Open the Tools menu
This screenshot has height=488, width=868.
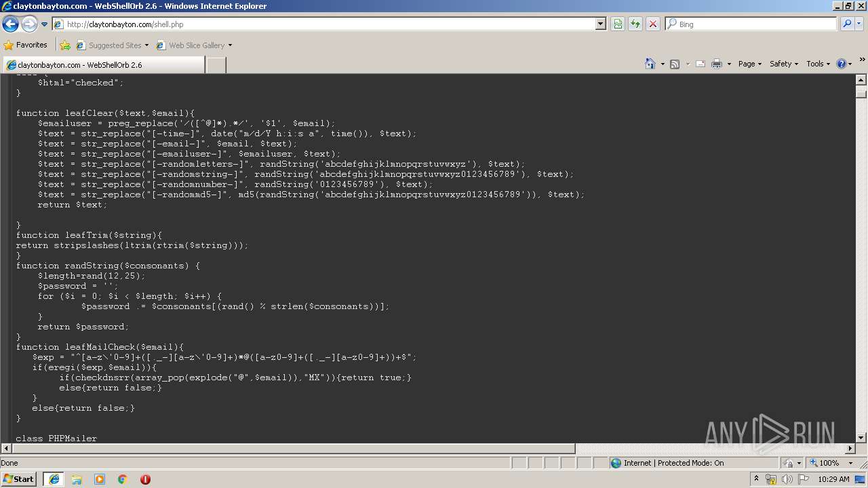(x=818, y=64)
